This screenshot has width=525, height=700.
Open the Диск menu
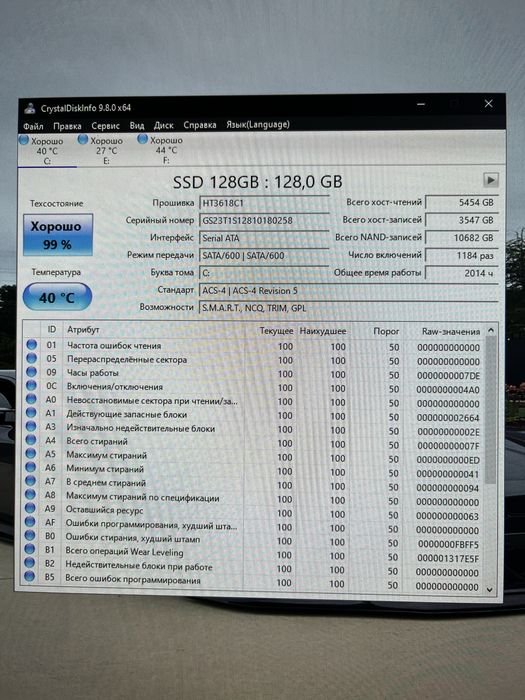[x=163, y=125]
